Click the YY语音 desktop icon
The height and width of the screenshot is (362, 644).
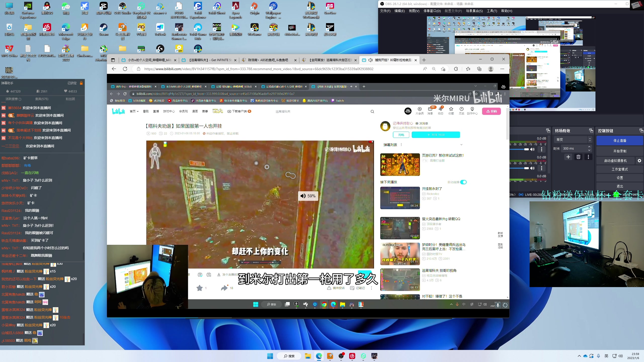141,29
